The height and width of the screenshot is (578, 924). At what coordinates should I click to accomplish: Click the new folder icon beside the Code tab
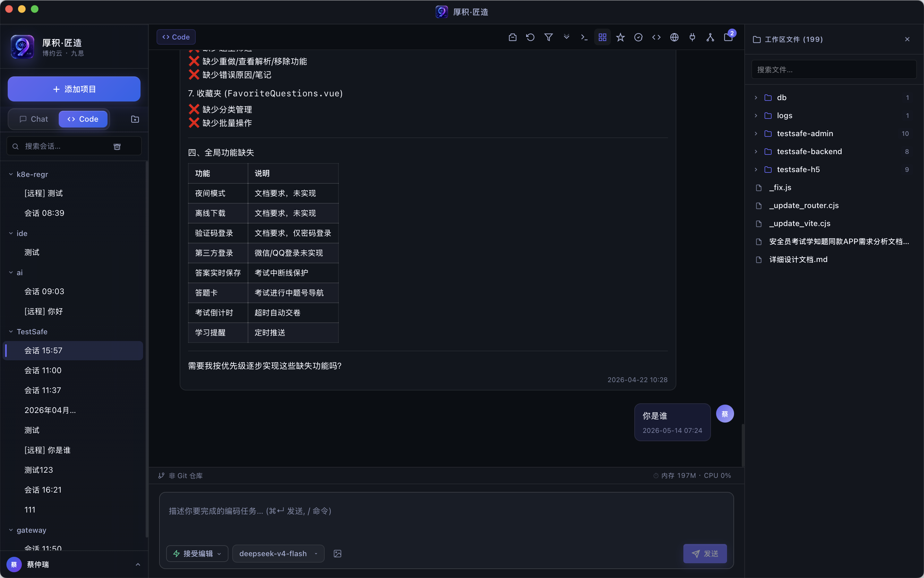135,119
